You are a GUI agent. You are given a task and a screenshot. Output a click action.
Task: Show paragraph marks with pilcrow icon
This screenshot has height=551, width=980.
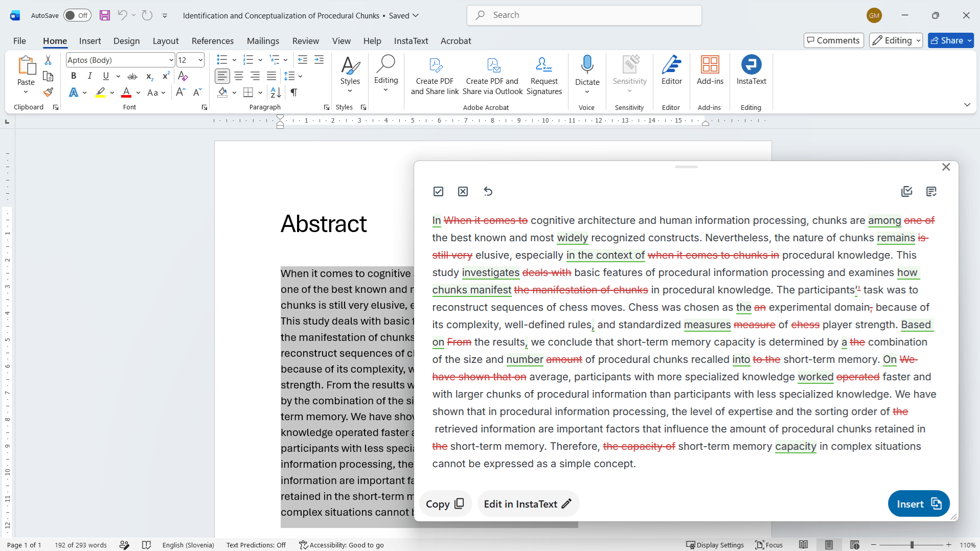point(294,93)
